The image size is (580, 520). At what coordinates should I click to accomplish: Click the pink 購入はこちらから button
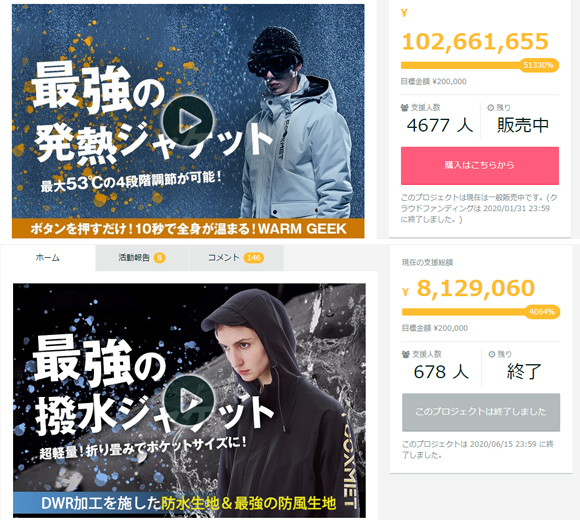pos(480,165)
